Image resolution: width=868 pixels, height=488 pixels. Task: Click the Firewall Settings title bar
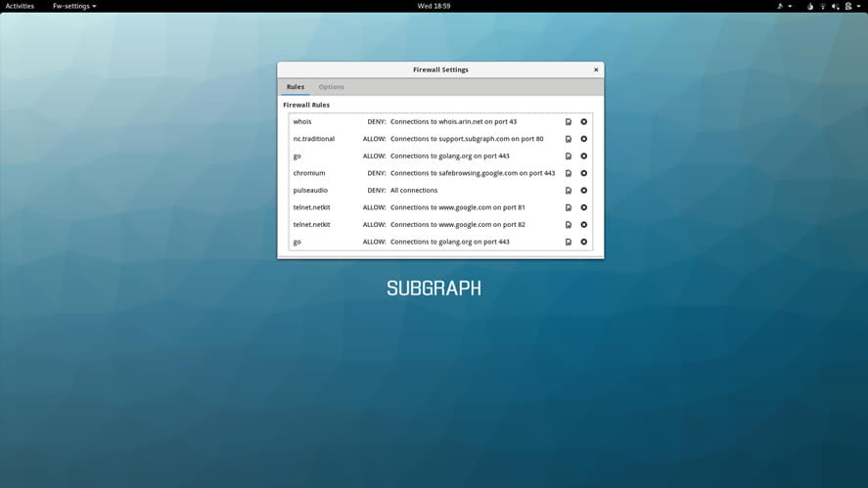440,69
